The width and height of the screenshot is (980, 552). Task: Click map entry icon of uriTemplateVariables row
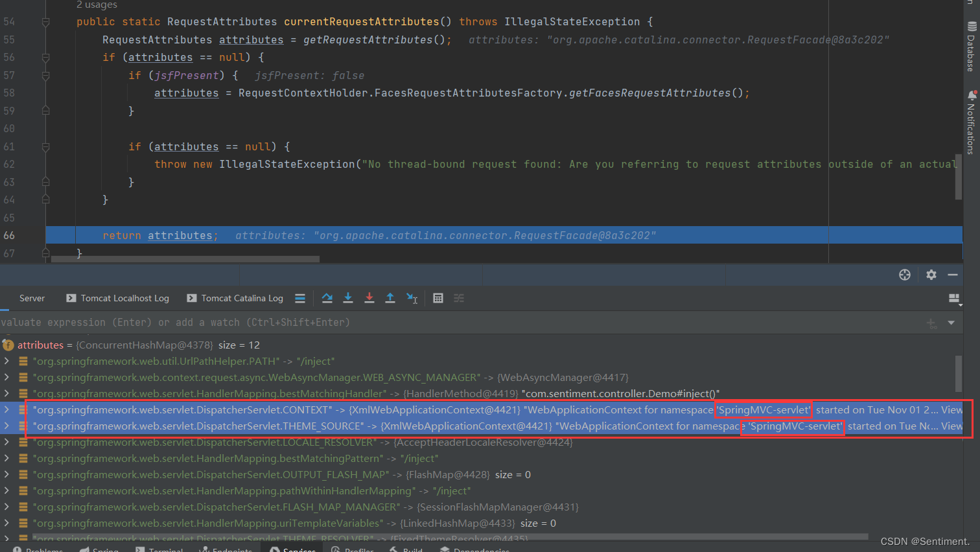coord(23,523)
